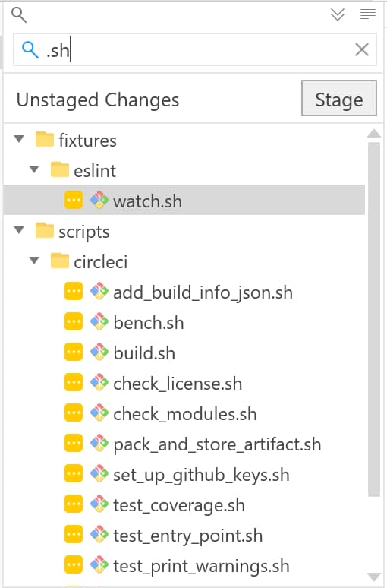
Task: Click the double-chevron expand all icon
Action: pyautogui.click(x=338, y=14)
